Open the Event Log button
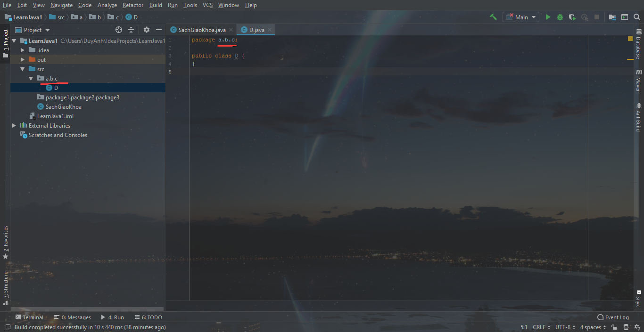The height and width of the screenshot is (332, 644). coord(613,317)
